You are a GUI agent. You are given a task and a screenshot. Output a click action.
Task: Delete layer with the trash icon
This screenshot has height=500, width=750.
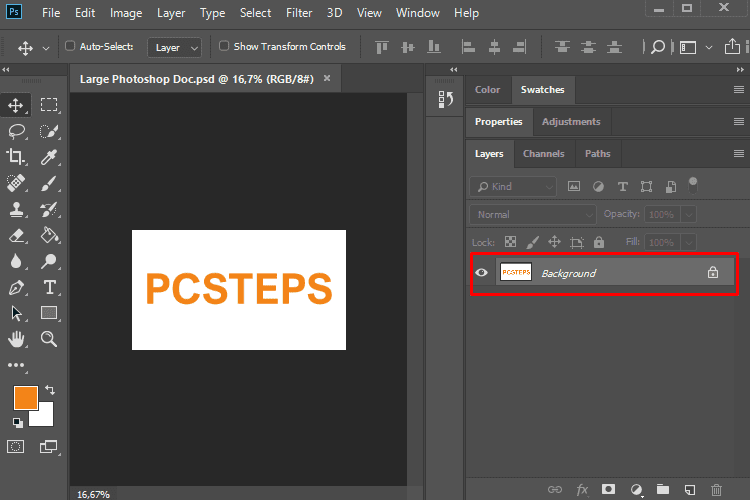[716, 489]
